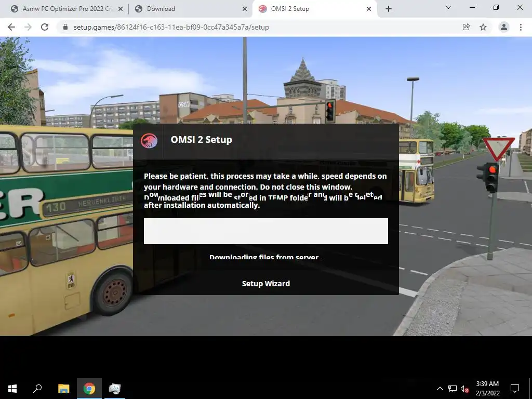Click the OMSI 2 Setup eagle logo
Viewport: 532px width, 399px height.
[x=149, y=140]
